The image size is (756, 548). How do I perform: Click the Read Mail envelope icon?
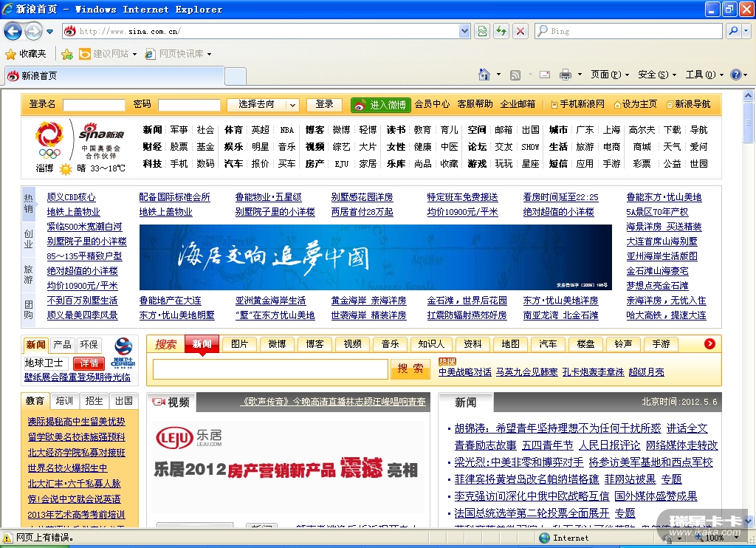coord(545,75)
